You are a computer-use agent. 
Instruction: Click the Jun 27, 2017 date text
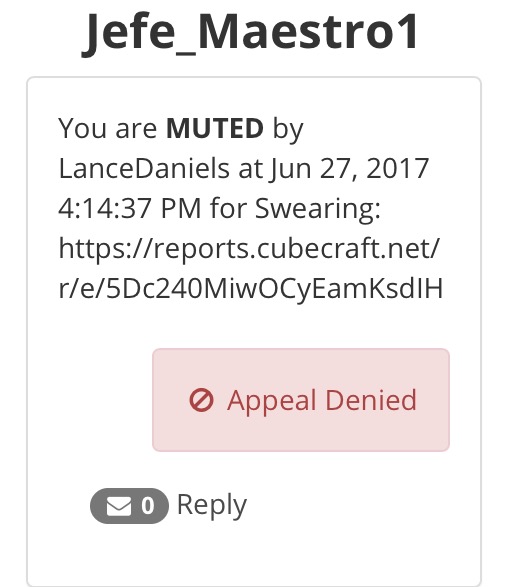(x=349, y=169)
